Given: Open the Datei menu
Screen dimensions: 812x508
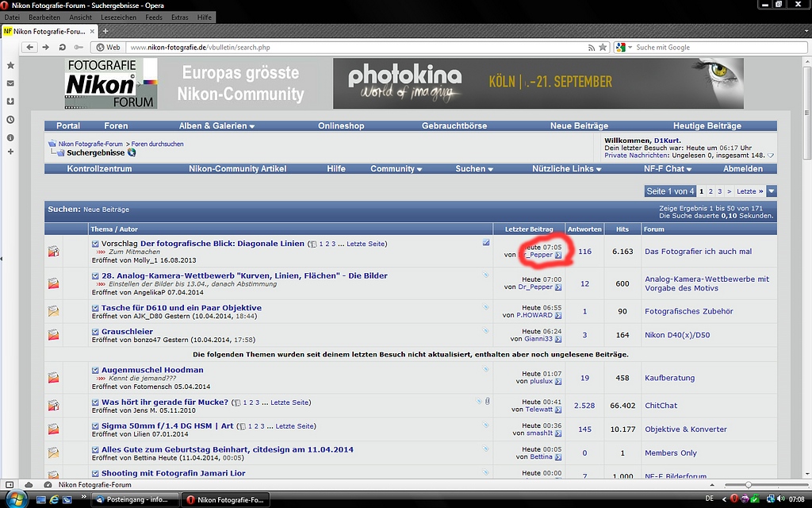Looking at the screenshot, I should pos(12,17).
